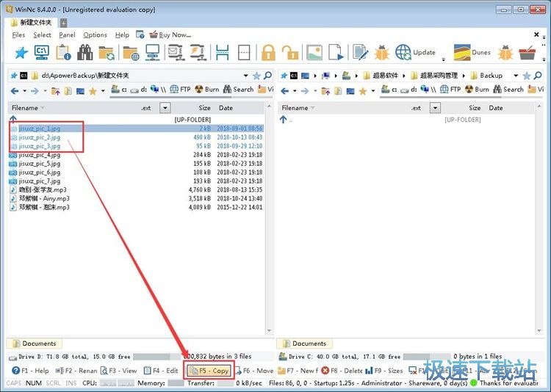Click the compress mail archive icon
551x392 pixels.
click(x=175, y=53)
